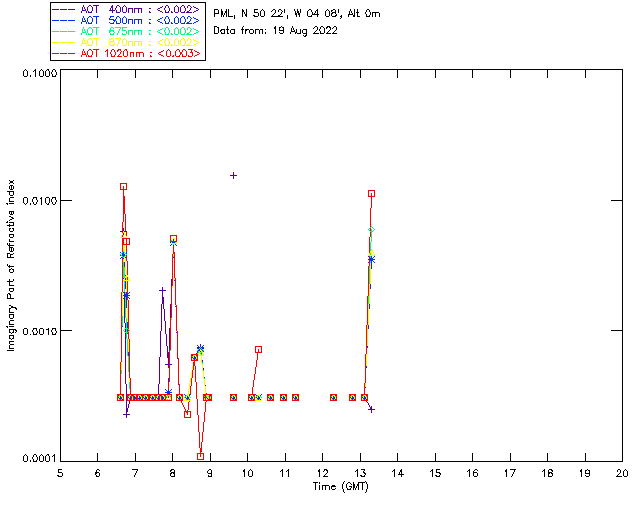Click the baseline data marker just past time 12

(x=333, y=398)
